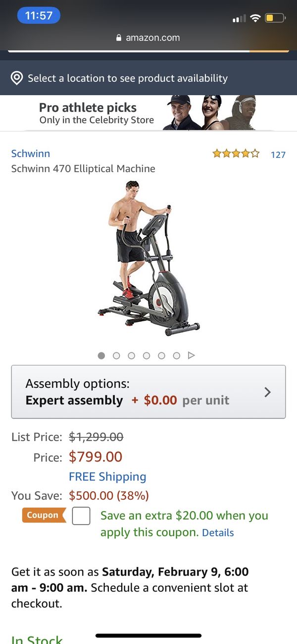
Task: Open the Expert assembly options selector
Action: tap(148, 392)
